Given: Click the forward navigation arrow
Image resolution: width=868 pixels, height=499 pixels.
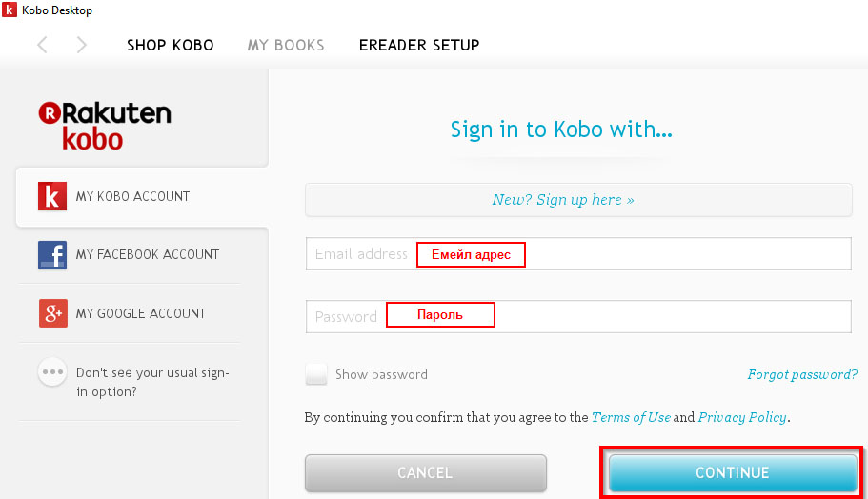Looking at the screenshot, I should pyautogui.click(x=81, y=45).
